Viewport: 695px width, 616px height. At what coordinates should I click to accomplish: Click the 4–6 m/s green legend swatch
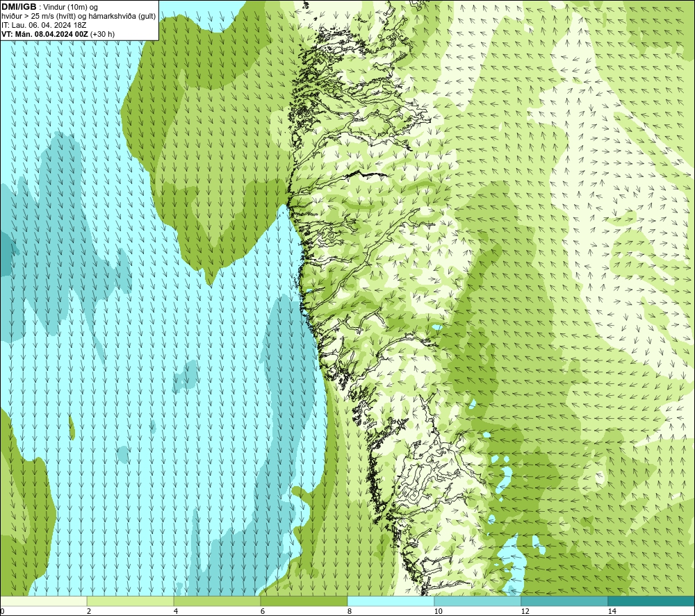pos(217,601)
